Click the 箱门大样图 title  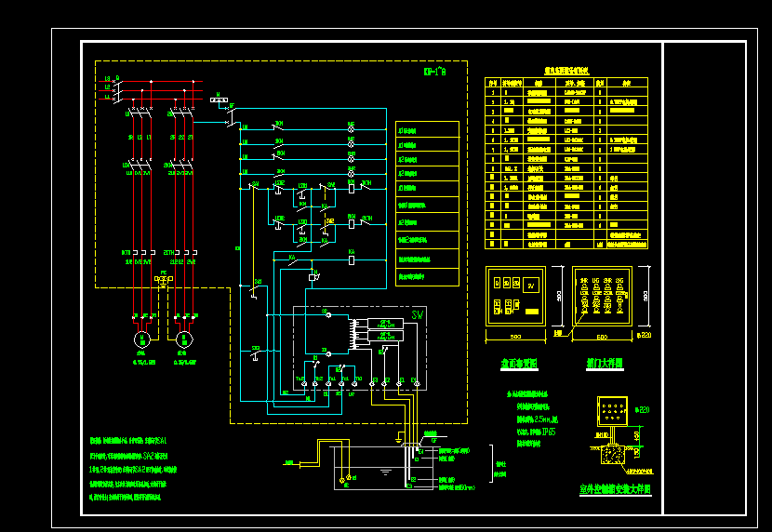tap(605, 364)
